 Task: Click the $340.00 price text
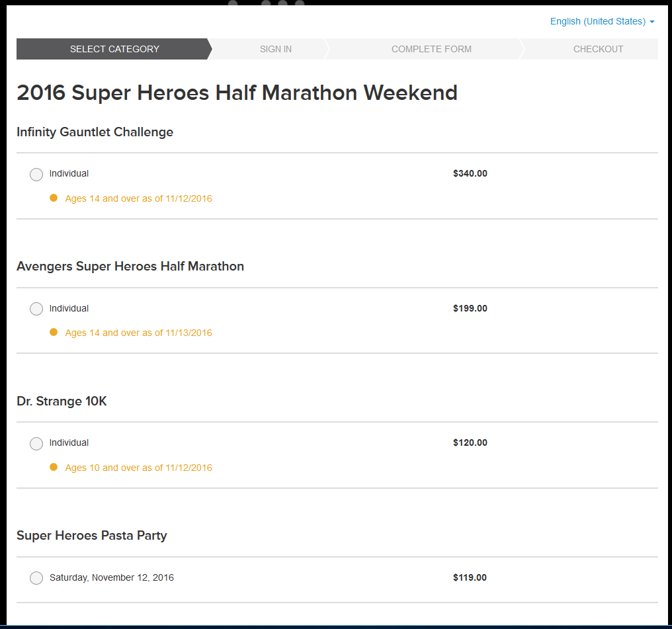point(470,173)
